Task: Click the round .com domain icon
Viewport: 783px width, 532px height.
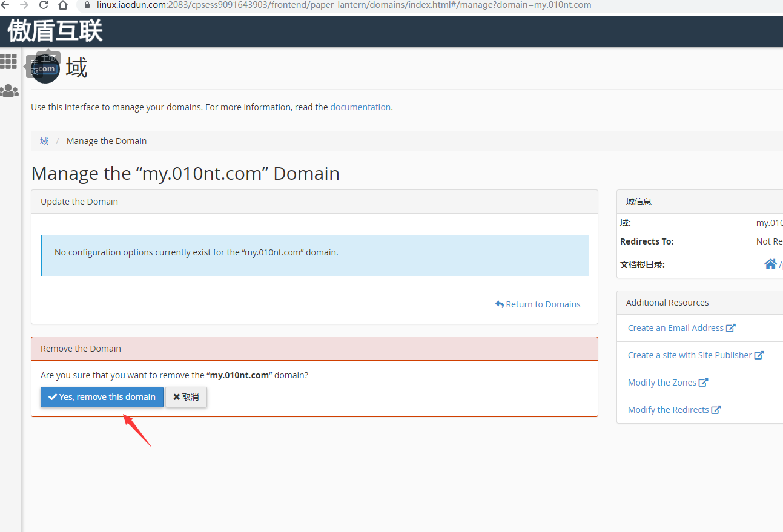Action: click(x=46, y=69)
